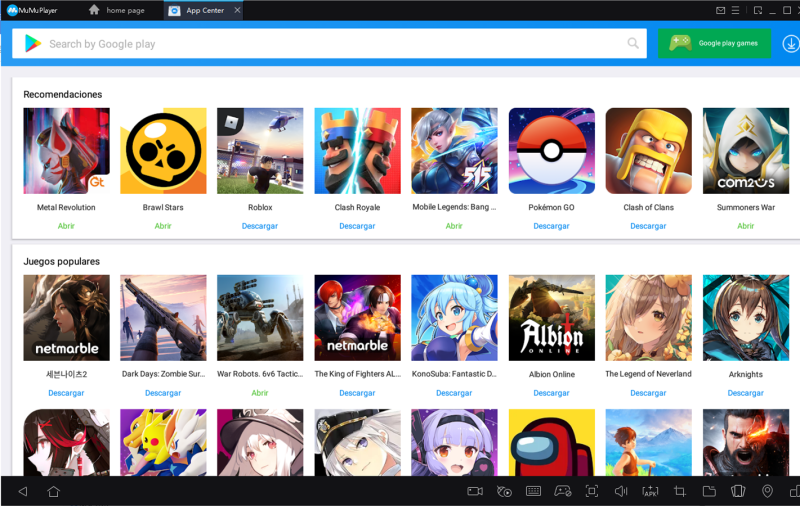Click Descargar under Roblox
This screenshot has width=800, height=506.
point(259,226)
